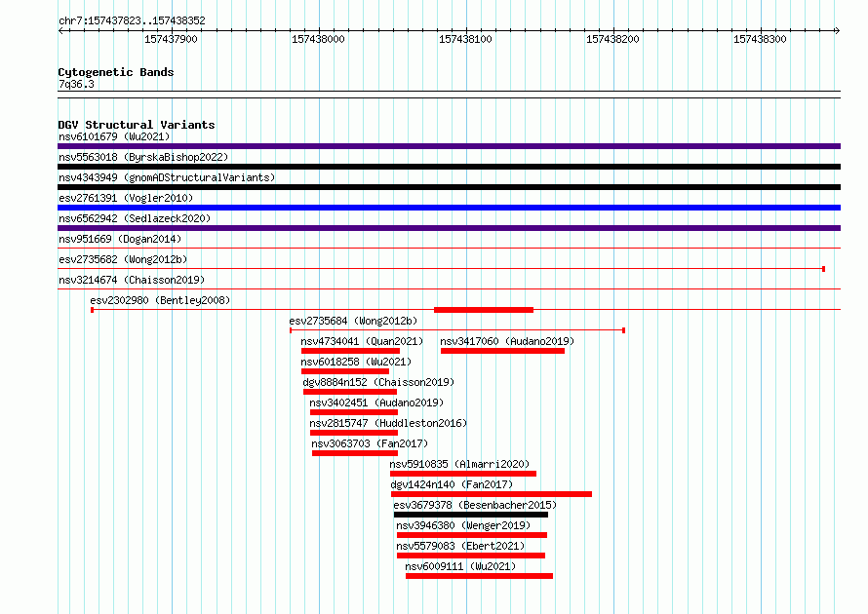Select the nsv3417060 (Audano2019) label
Image resolution: width=868 pixels, height=614 pixels.
tap(507, 341)
